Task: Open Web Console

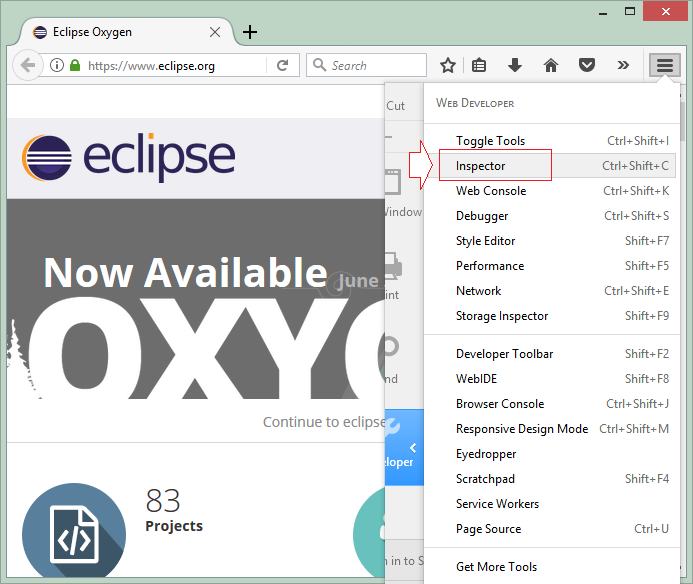Action: click(x=551, y=191)
